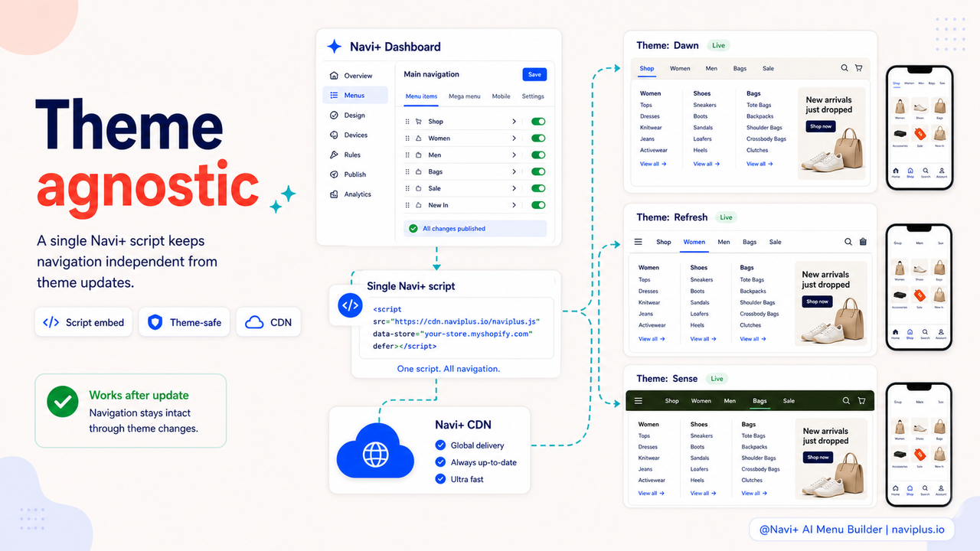Click the Script embed badge
This screenshot has width=980, height=551.
[x=83, y=322]
